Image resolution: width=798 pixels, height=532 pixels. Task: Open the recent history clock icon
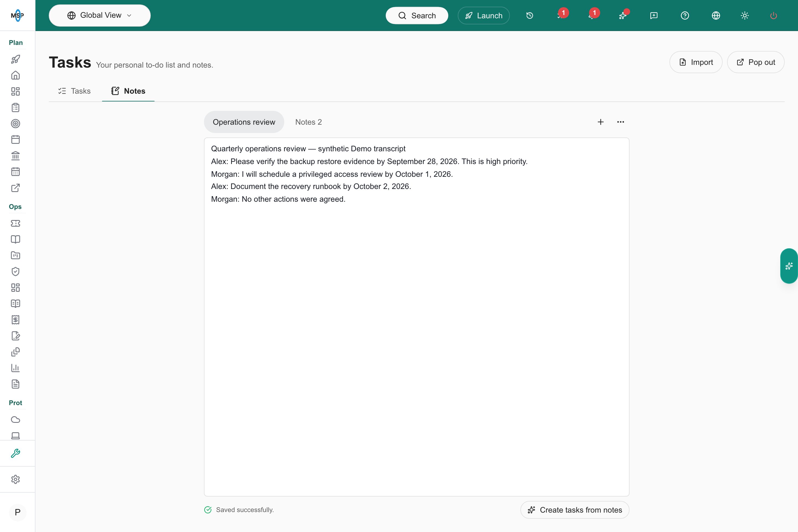(x=530, y=16)
